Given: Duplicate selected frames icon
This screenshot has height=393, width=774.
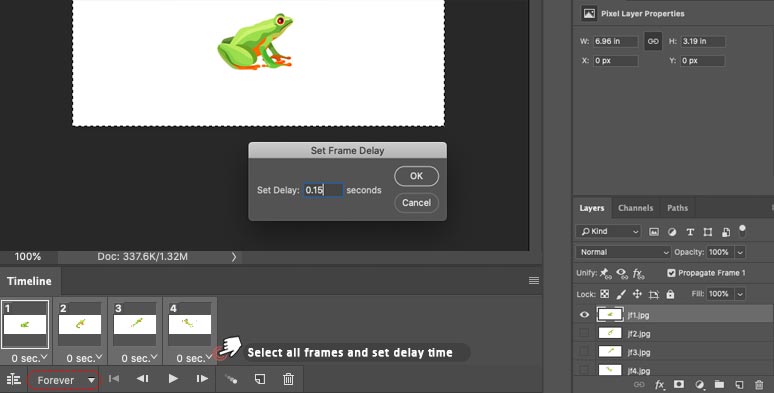Looking at the screenshot, I should point(260,379).
